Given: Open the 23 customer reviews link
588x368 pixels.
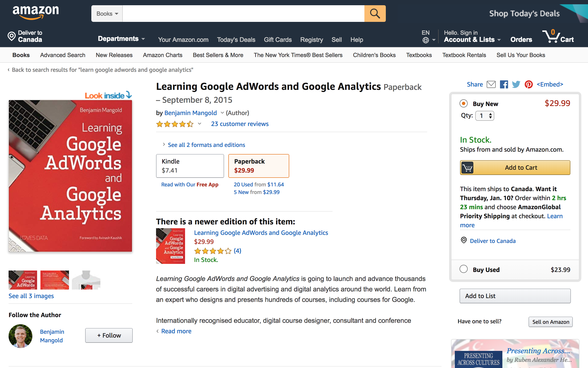Looking at the screenshot, I should [240, 124].
